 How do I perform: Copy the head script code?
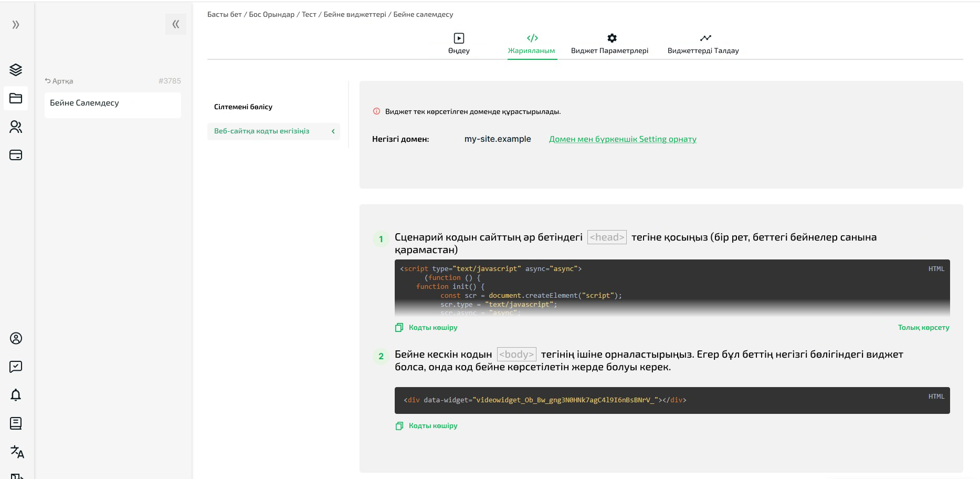click(426, 328)
